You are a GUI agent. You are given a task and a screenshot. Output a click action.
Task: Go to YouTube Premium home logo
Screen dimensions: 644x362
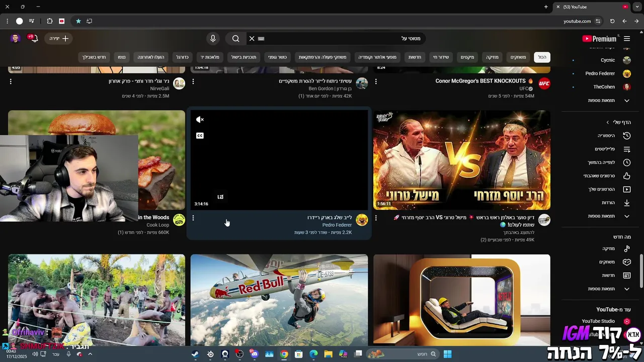(x=599, y=39)
